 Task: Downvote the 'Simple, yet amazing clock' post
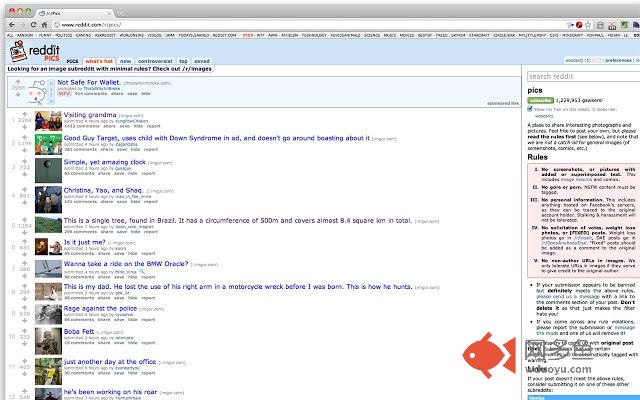pos(24,174)
